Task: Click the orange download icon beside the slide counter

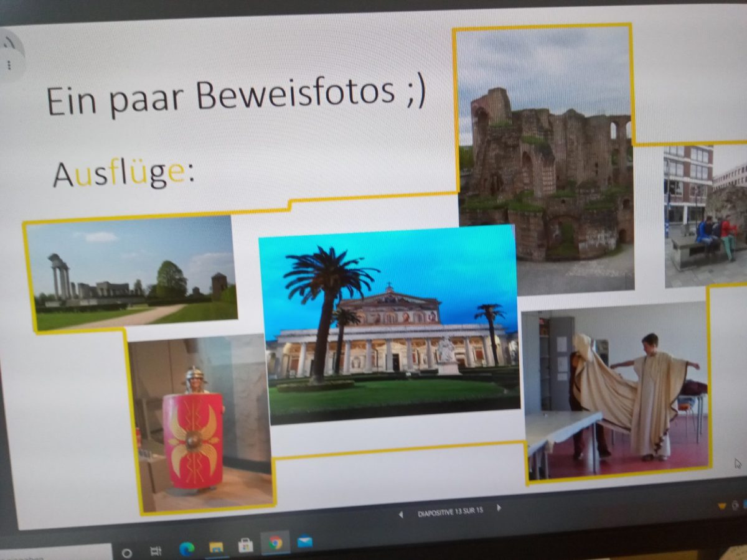Action: [723, 506]
